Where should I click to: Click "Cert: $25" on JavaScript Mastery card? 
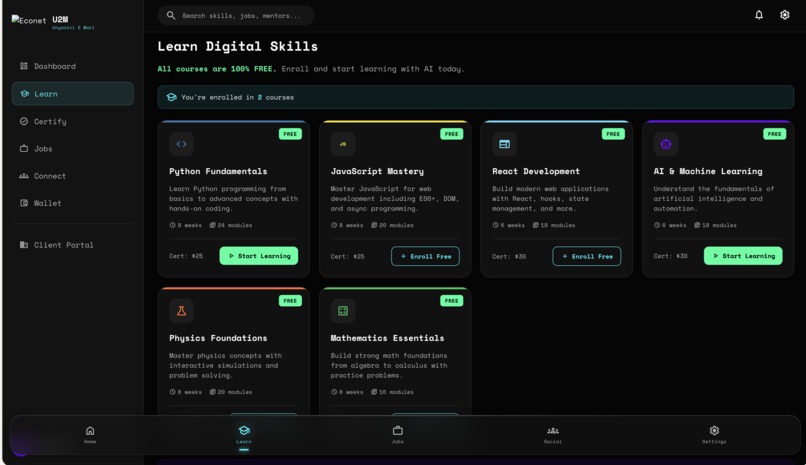coord(347,256)
